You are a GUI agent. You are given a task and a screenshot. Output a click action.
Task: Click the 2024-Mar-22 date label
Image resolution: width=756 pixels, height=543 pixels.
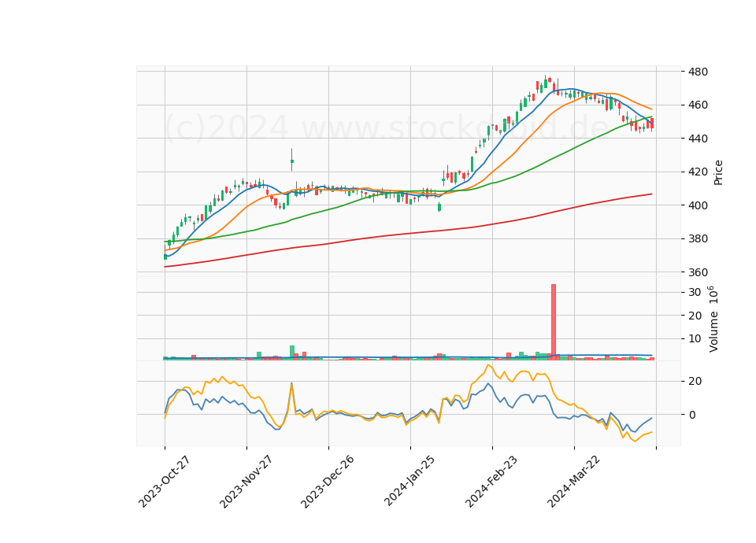(573, 482)
